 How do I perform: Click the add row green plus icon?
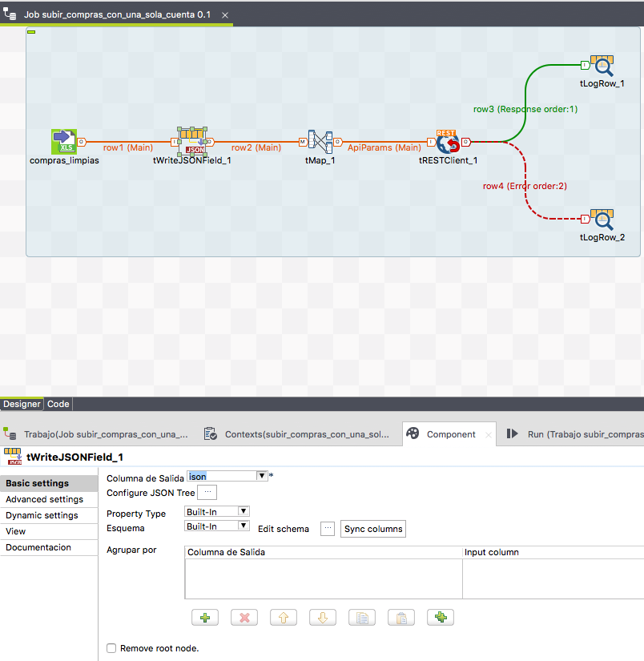click(205, 618)
